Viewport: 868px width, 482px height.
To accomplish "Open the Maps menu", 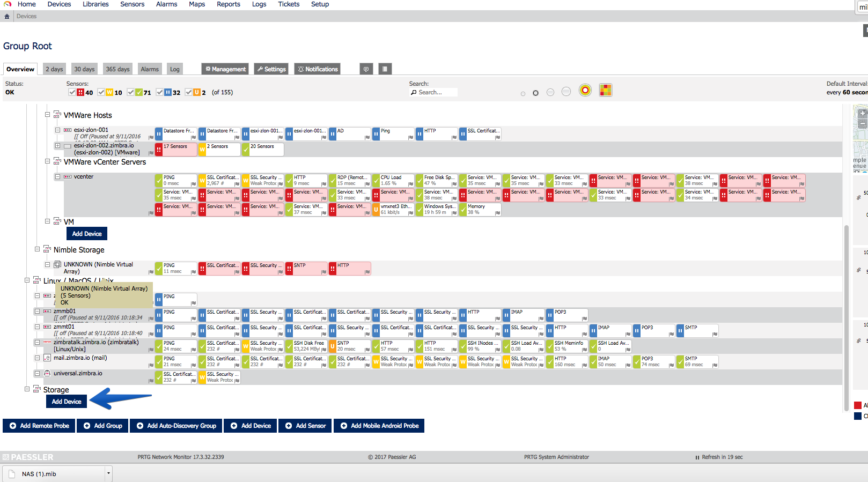I will (x=197, y=4).
